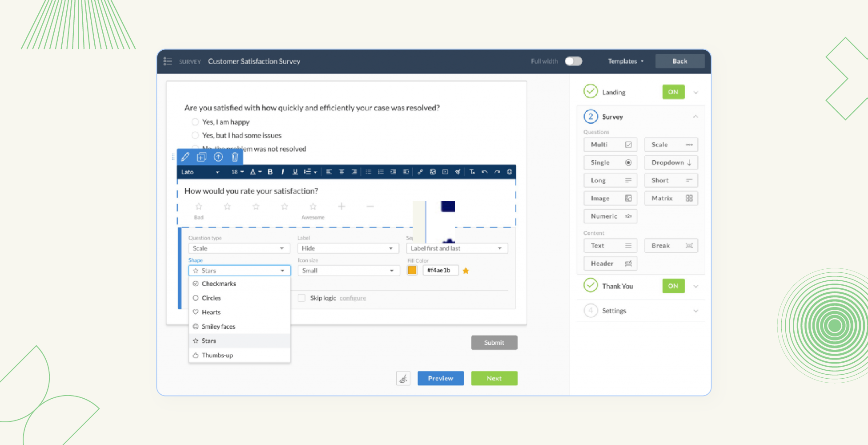Apply underline formatting from the toolbar
The width and height of the screenshot is (868, 445).
[x=295, y=172]
